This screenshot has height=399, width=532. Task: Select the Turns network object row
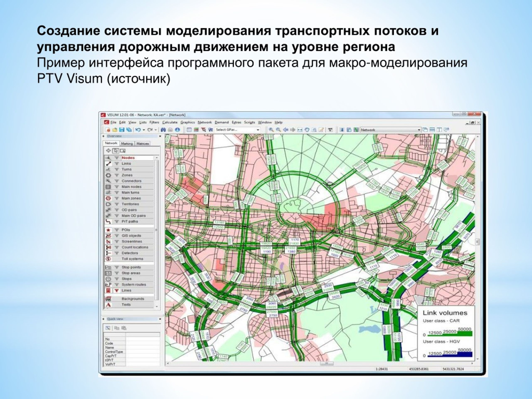coord(129,169)
